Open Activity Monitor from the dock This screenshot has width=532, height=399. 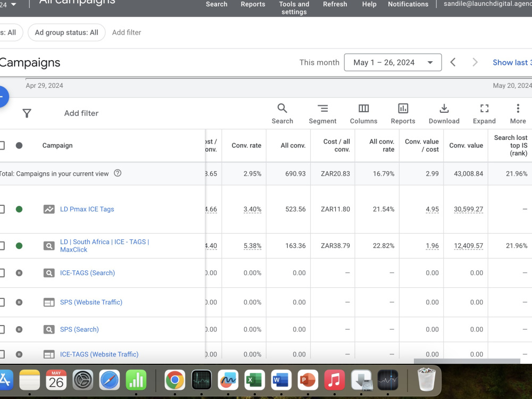click(x=202, y=380)
